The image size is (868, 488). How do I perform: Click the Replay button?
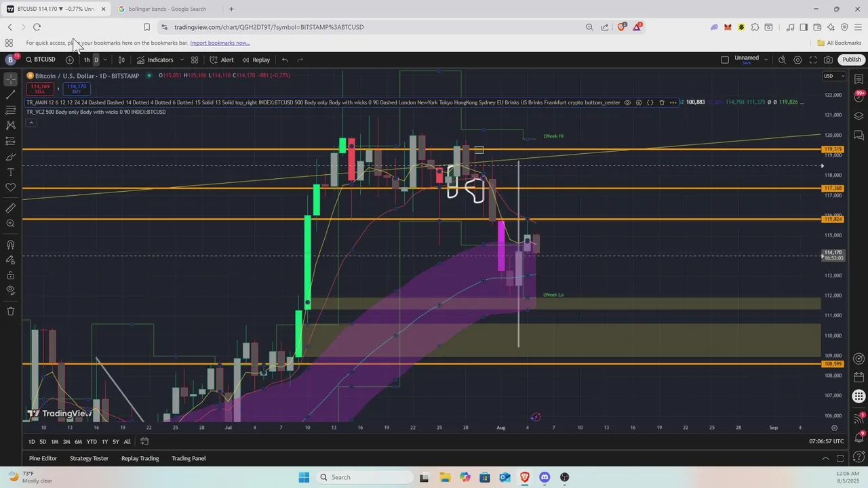[x=256, y=60]
